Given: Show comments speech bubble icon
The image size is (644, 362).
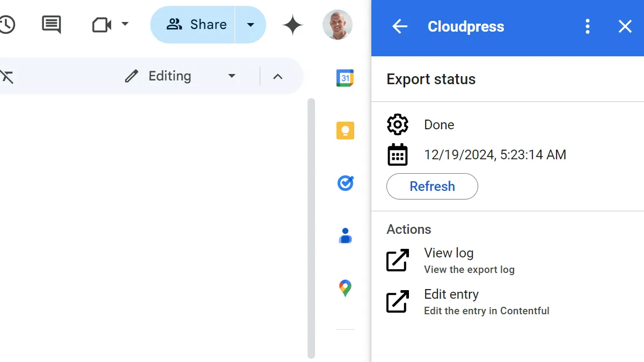Looking at the screenshot, I should pyautogui.click(x=52, y=24).
